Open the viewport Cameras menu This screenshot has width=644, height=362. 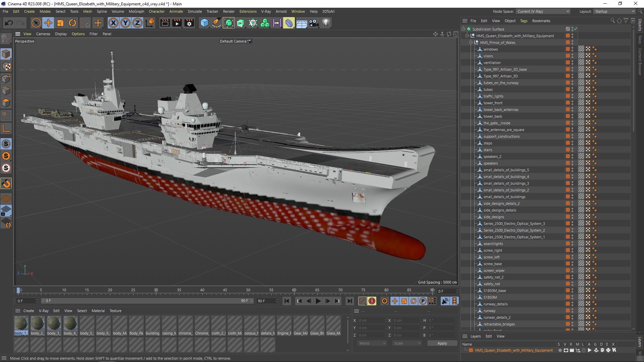pos(43,34)
